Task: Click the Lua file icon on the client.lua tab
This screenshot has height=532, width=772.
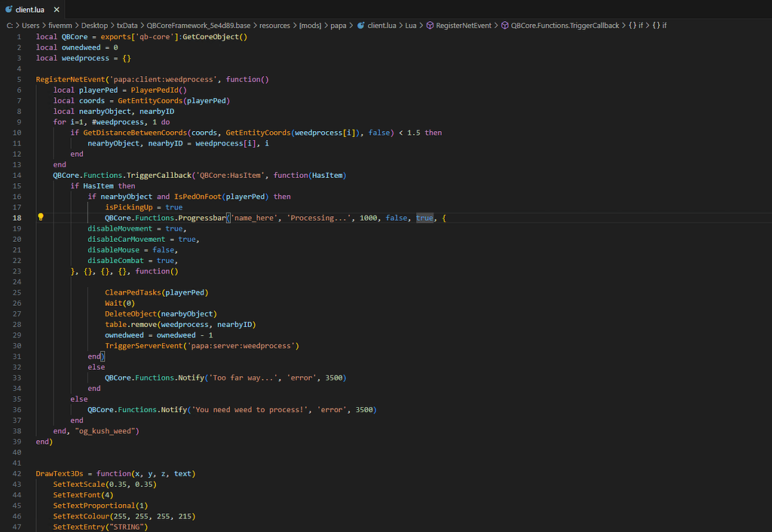Action: coord(9,10)
